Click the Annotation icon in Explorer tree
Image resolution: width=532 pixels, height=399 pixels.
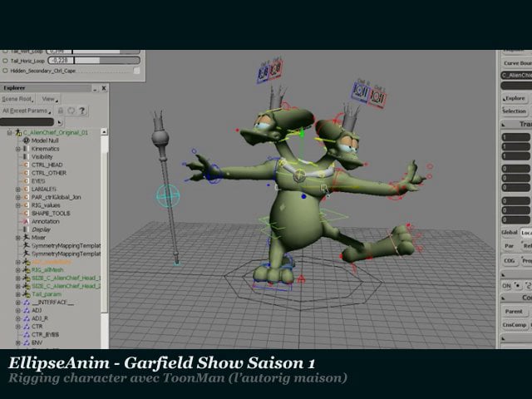click(26, 222)
